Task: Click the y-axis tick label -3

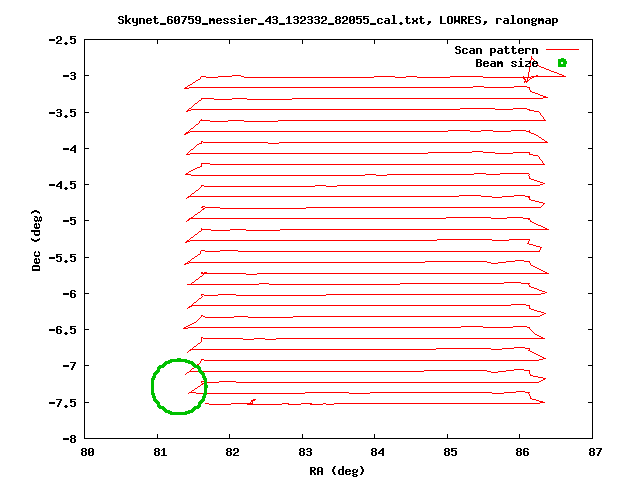Action: (69, 76)
